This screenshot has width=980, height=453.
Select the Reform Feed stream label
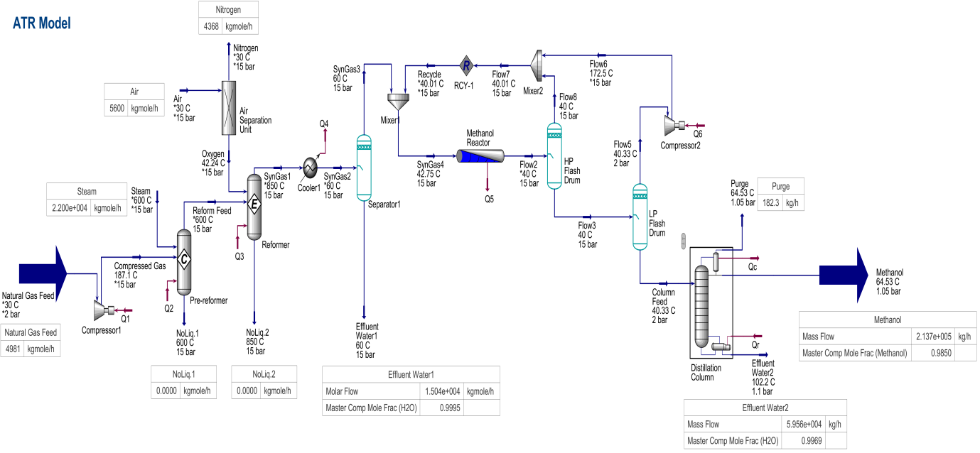pyautogui.click(x=212, y=211)
